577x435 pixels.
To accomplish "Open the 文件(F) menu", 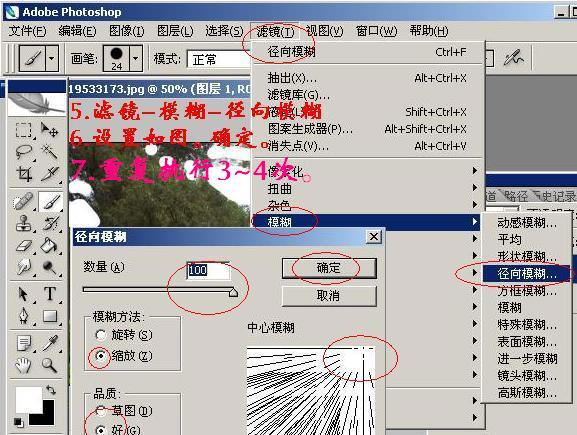I will [27, 31].
